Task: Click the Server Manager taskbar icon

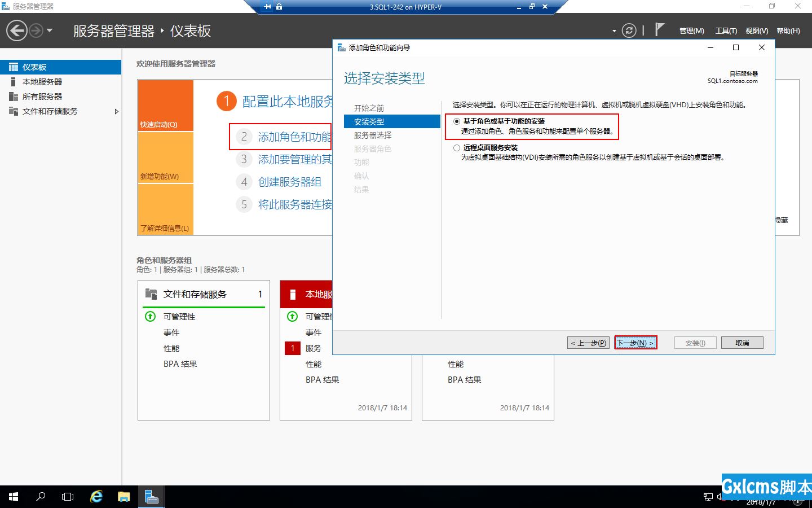Action: point(151,497)
